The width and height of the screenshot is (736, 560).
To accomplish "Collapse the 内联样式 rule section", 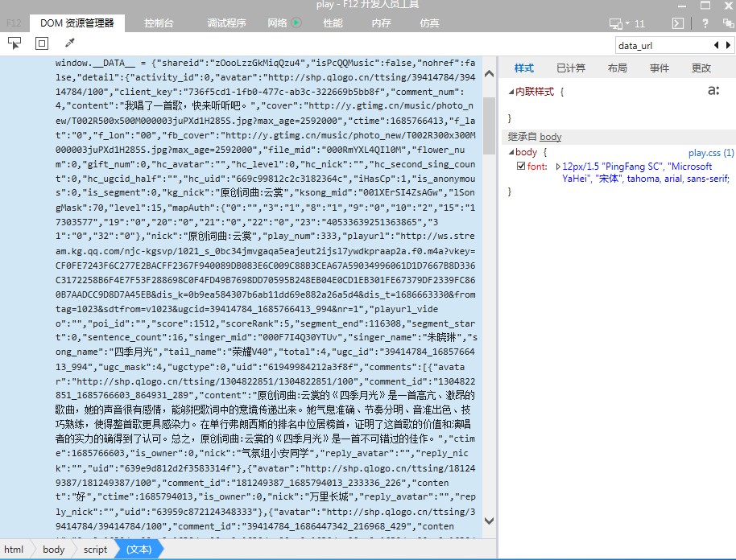I will pyautogui.click(x=511, y=92).
